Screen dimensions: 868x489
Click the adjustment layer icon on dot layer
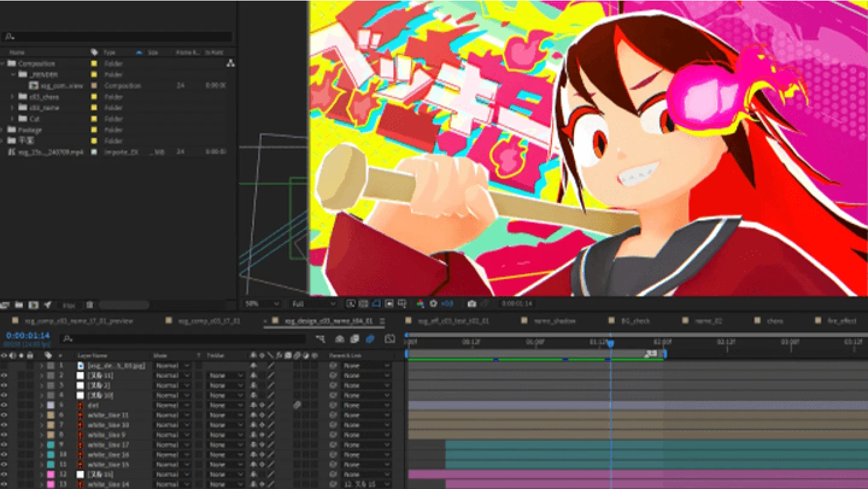[x=297, y=405]
